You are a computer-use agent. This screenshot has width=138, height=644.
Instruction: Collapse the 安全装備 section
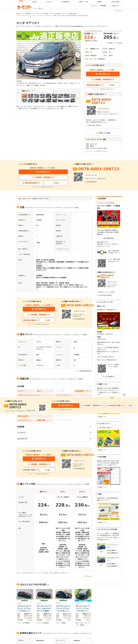pos(90,386)
